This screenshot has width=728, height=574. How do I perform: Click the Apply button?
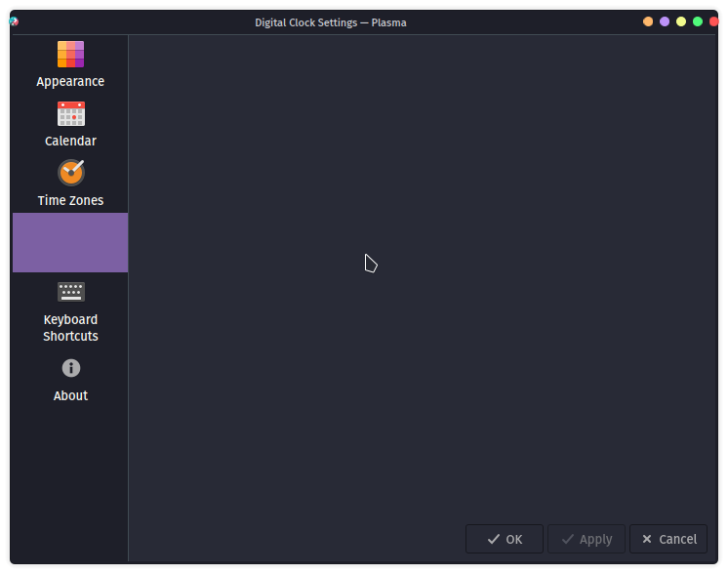point(586,539)
